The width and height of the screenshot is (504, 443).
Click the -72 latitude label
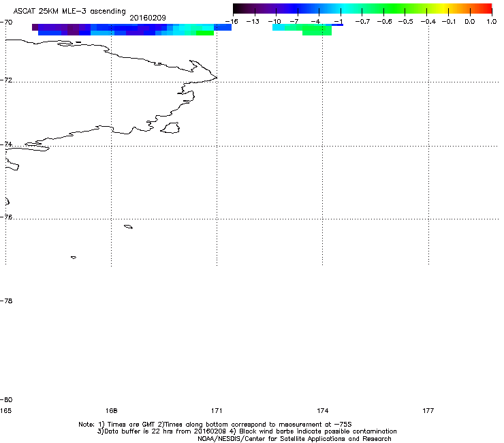[6, 80]
